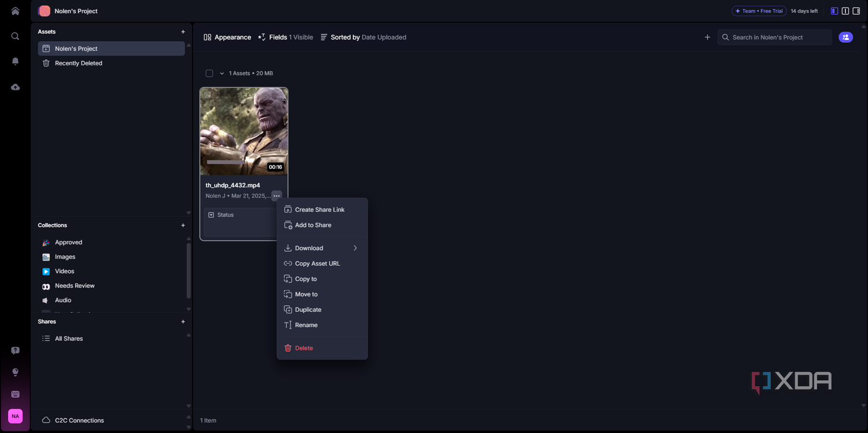
Task: Click the Collections panel scrollbar
Action: click(189, 270)
